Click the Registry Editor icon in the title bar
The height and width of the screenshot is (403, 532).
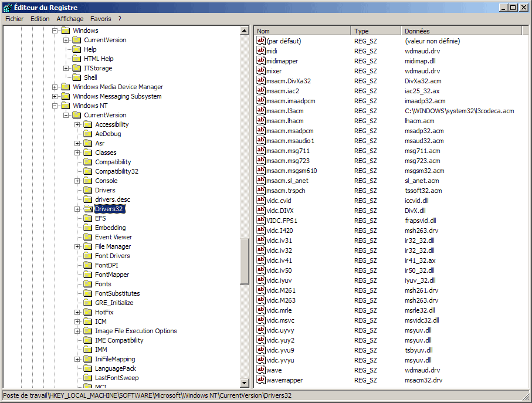point(7,8)
